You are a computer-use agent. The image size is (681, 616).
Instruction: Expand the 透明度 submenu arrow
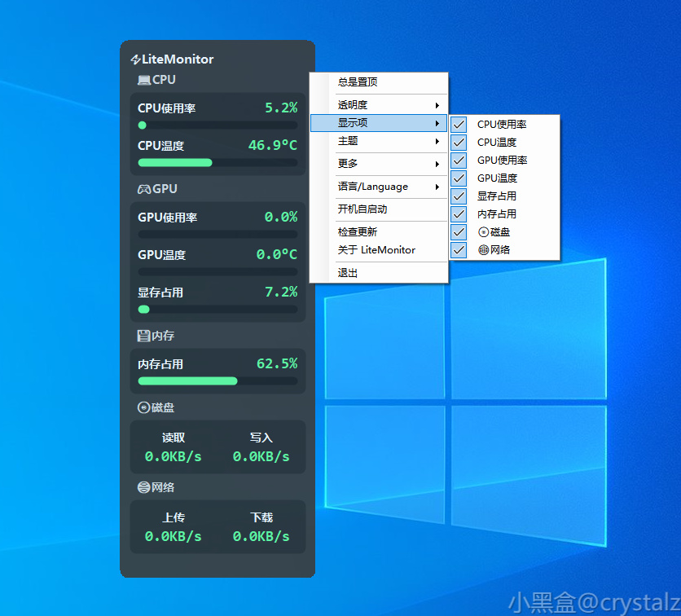pyautogui.click(x=437, y=105)
